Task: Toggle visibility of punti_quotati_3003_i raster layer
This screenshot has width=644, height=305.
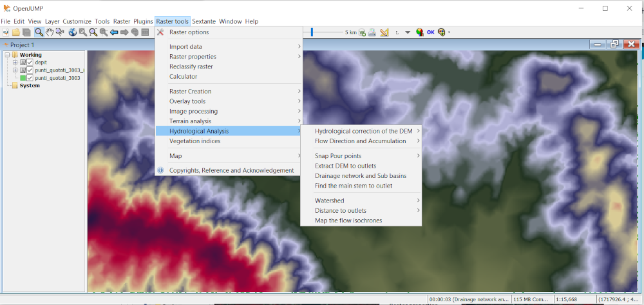Action: 30,70
